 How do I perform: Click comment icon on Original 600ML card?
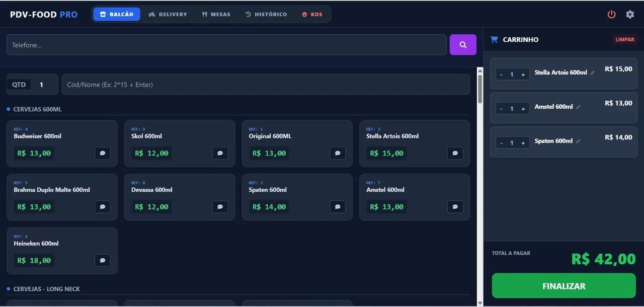[x=338, y=153]
